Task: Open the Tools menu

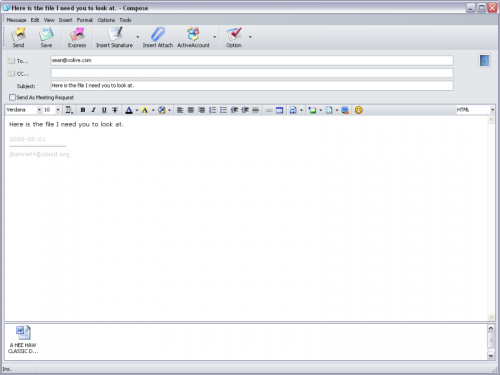Action: 125,20
